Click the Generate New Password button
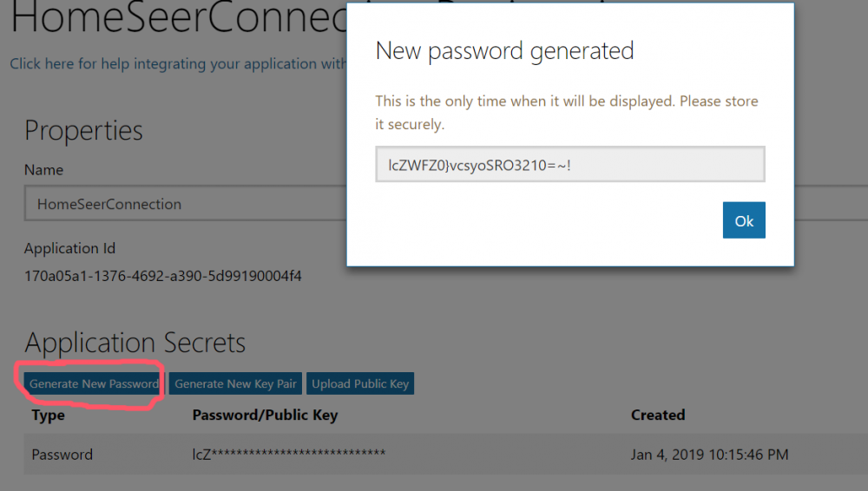 tap(94, 383)
